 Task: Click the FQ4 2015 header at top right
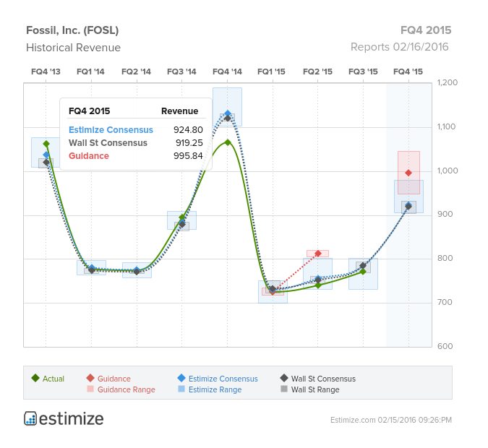point(426,30)
